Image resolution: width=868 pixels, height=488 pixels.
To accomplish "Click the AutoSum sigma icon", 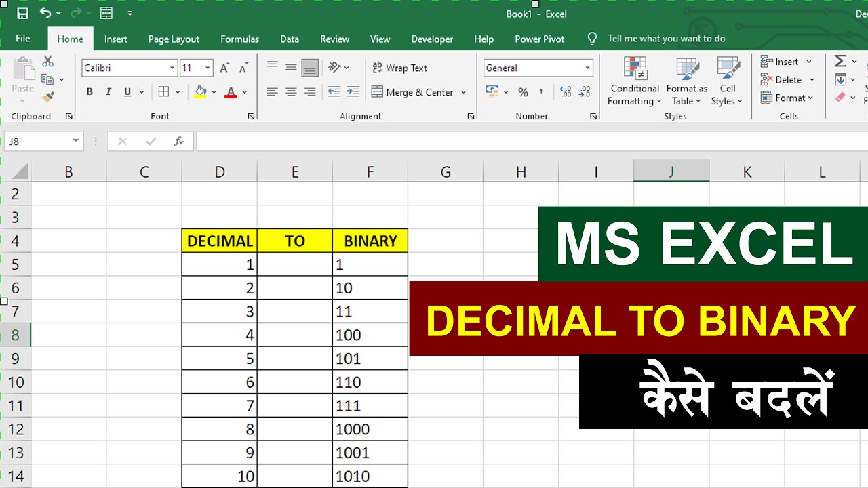I will coord(840,61).
